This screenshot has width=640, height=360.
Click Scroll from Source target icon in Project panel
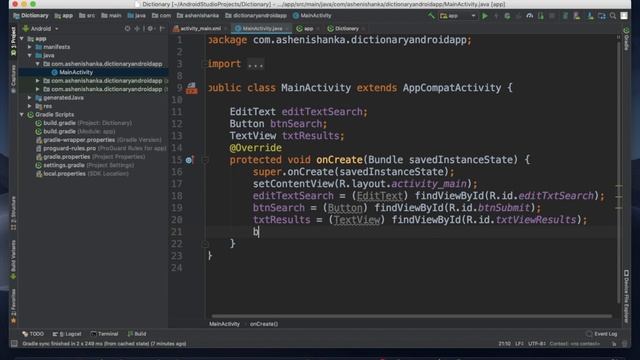128,29
